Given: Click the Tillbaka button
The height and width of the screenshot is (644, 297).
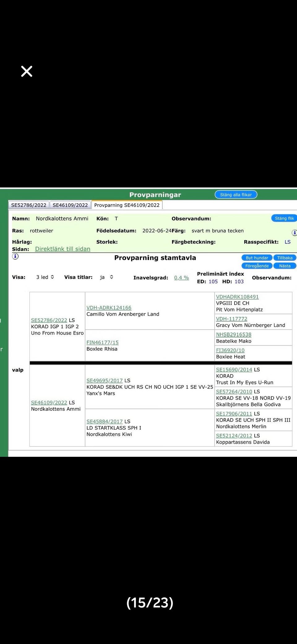Looking at the screenshot, I should 285,258.
